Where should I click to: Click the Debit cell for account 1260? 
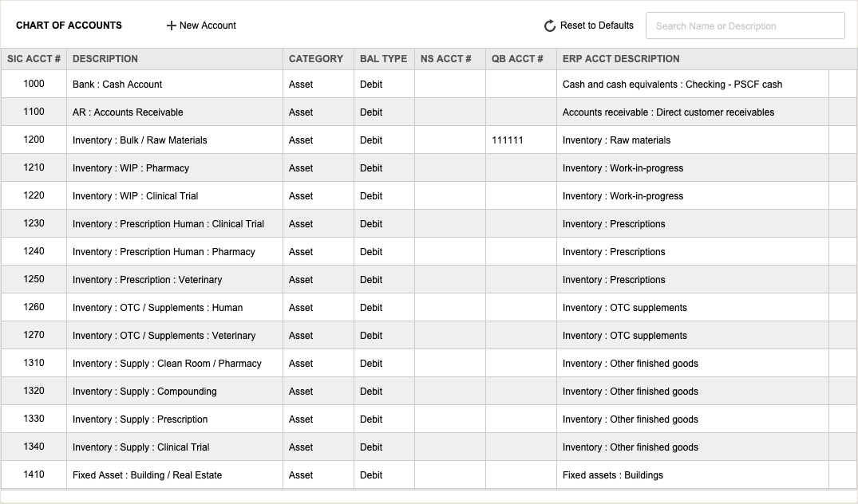[371, 308]
